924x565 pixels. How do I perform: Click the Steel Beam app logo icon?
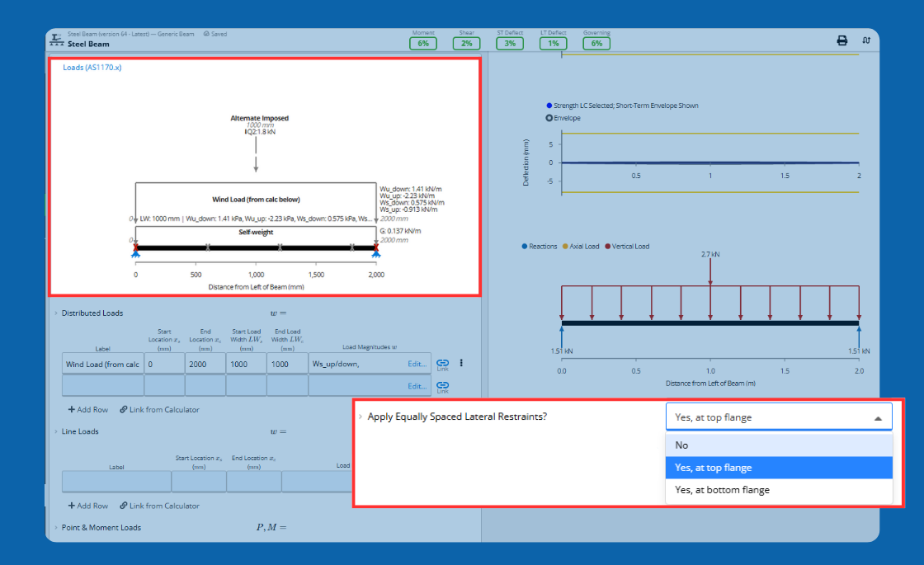tap(57, 40)
